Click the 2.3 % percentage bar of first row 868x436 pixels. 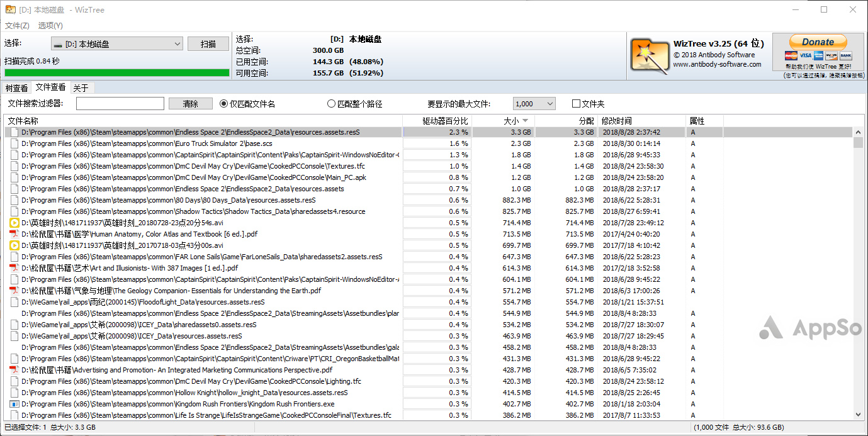coord(437,132)
